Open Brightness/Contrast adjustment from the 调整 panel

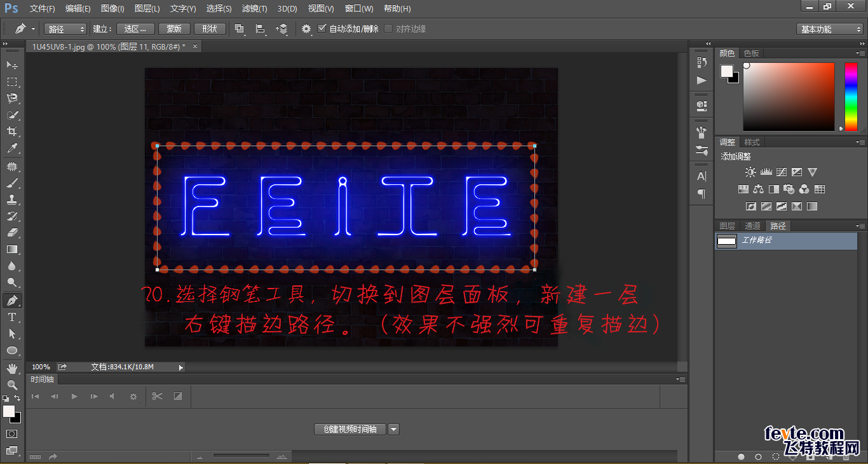tap(750, 172)
